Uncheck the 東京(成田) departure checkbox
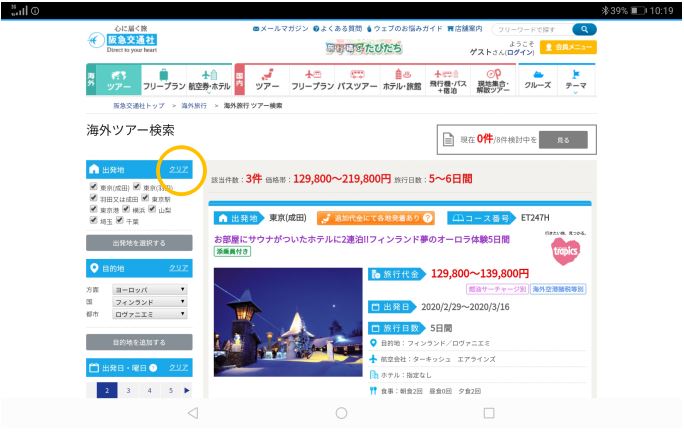 (93, 187)
